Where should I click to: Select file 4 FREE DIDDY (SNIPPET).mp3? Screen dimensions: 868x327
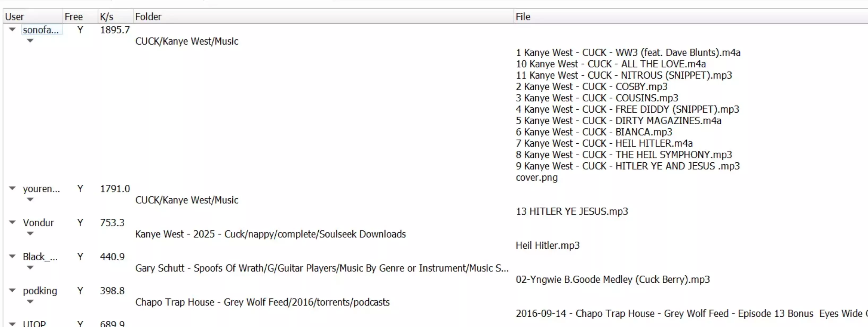tap(627, 109)
